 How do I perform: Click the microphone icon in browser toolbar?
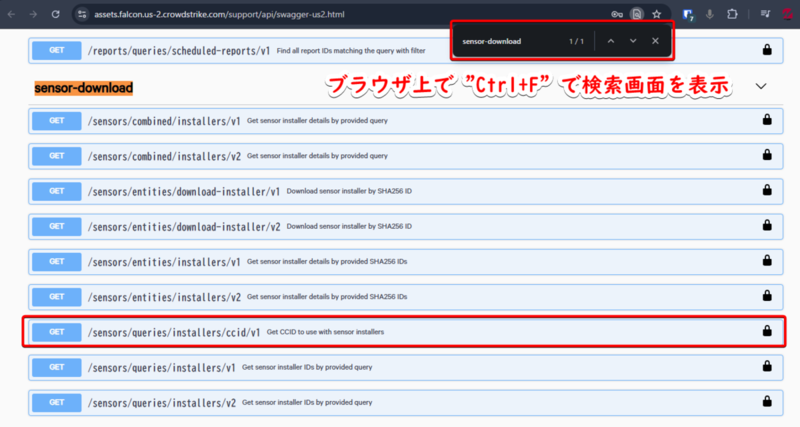point(710,14)
